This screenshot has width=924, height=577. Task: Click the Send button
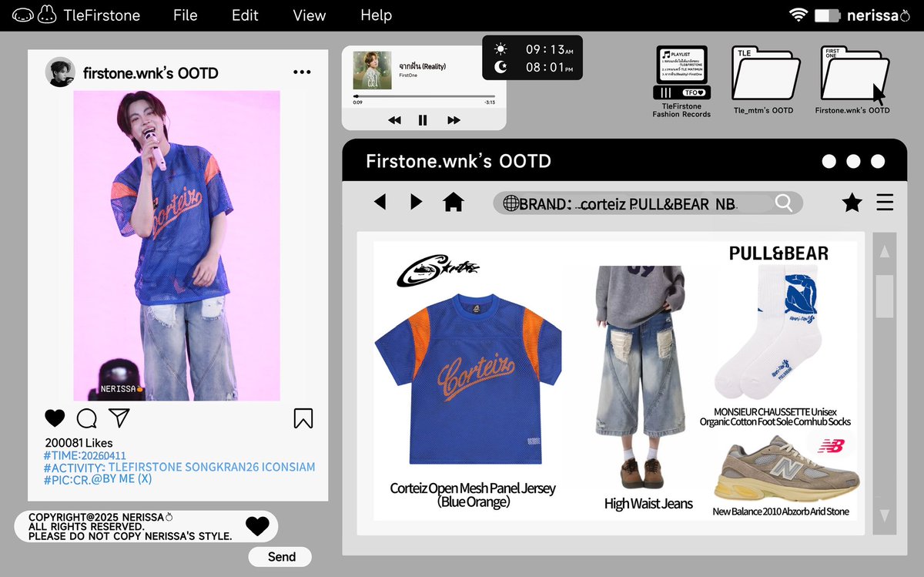281,557
